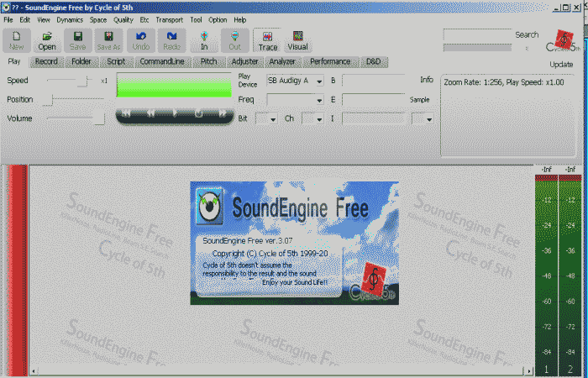Toggle the Trace view button

pyautogui.click(x=267, y=40)
